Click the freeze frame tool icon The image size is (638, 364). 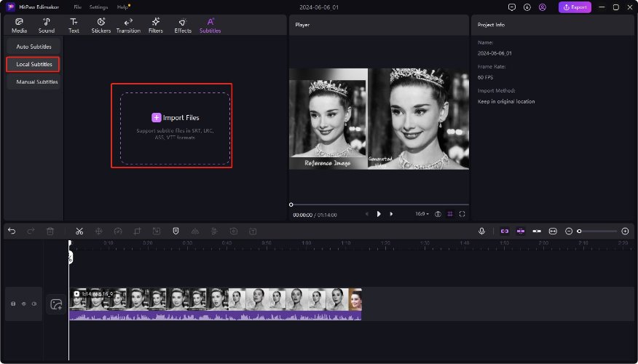98,231
